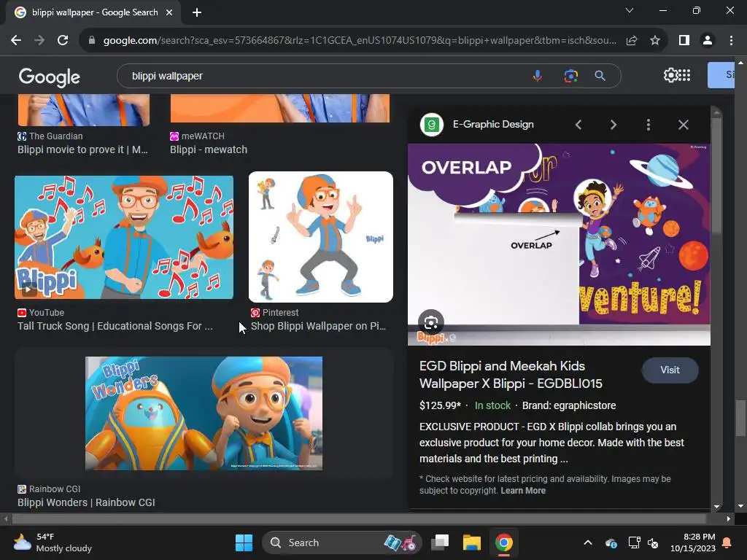Image resolution: width=747 pixels, height=560 pixels.
Task: Click the In stock availability text
Action: (x=492, y=405)
